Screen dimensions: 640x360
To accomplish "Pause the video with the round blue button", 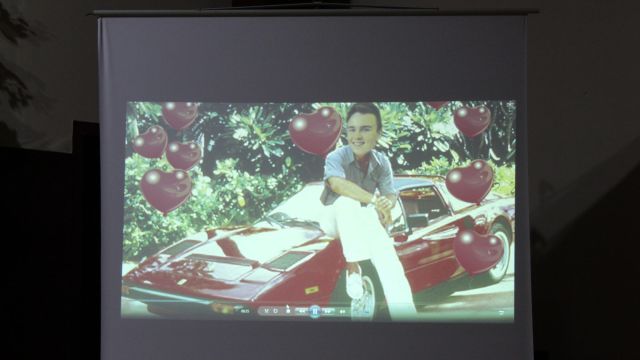I will click(x=315, y=311).
